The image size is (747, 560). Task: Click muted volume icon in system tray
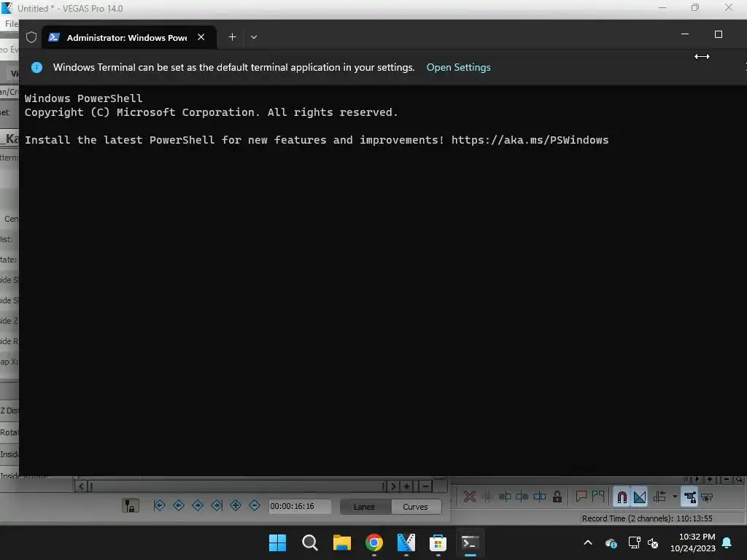click(x=653, y=542)
